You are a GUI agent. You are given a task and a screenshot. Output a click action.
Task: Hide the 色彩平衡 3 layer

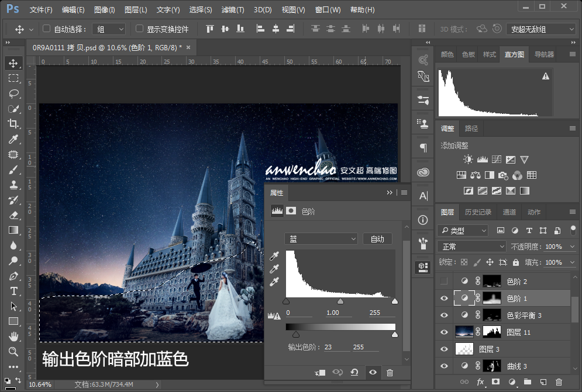444,315
